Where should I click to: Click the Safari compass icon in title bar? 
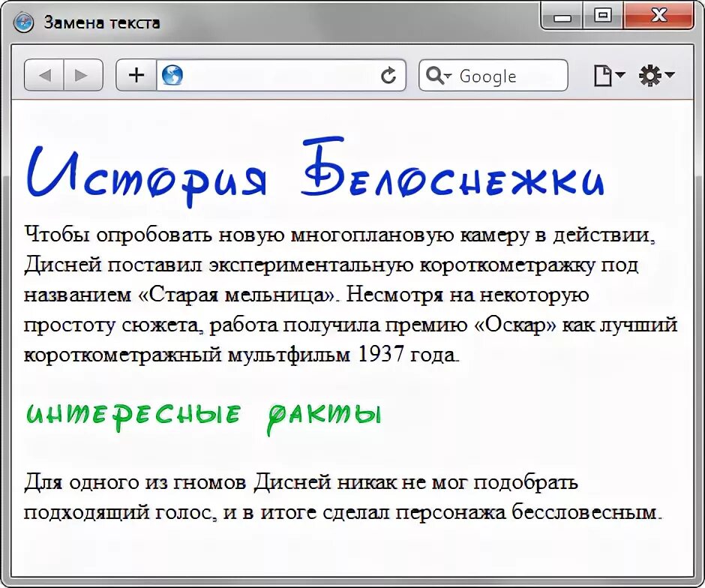[23, 22]
